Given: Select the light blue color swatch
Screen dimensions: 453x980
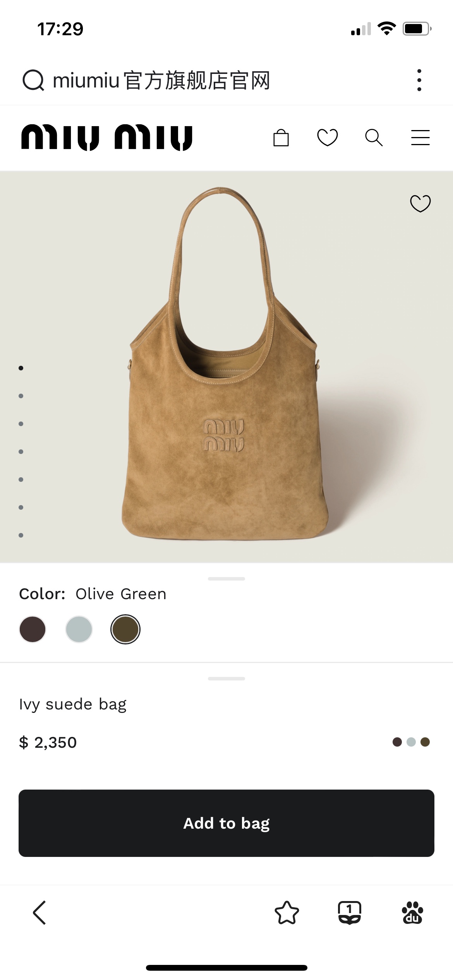Looking at the screenshot, I should (x=79, y=629).
